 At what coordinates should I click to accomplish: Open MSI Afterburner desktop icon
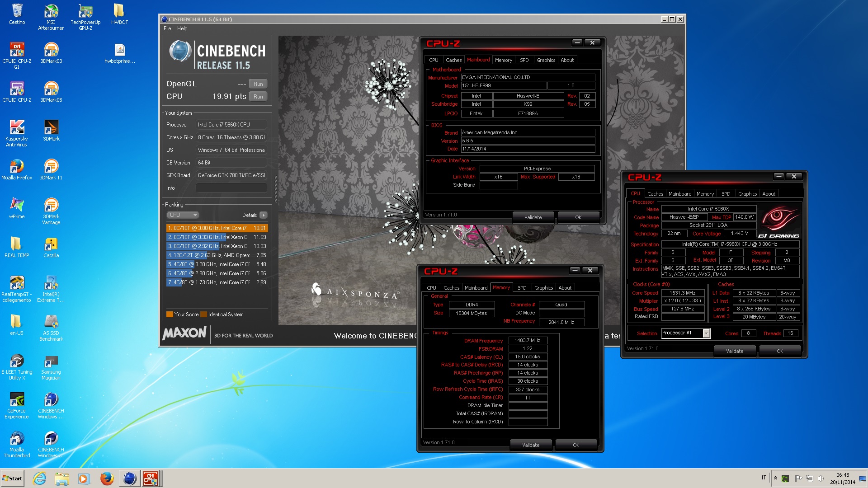coord(51,17)
